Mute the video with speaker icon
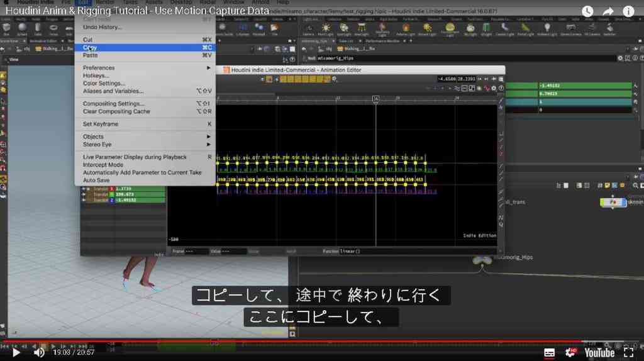This screenshot has height=361, width=644. coord(39,352)
